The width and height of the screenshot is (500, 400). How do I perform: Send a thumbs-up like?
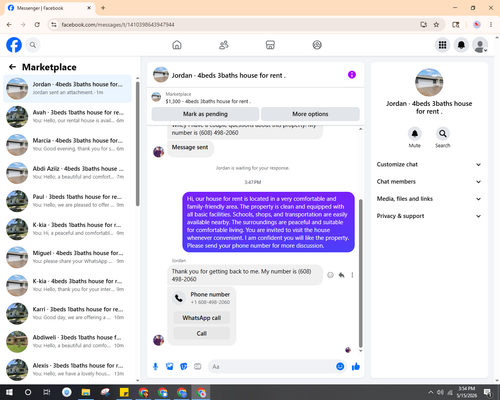click(356, 367)
